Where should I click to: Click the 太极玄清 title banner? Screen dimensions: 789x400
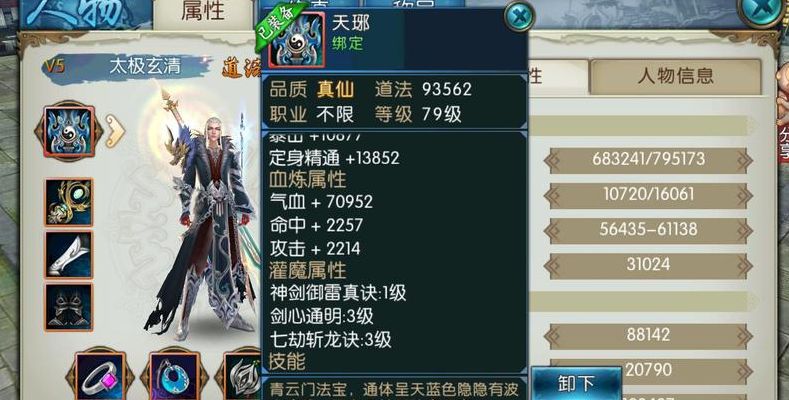(x=145, y=67)
